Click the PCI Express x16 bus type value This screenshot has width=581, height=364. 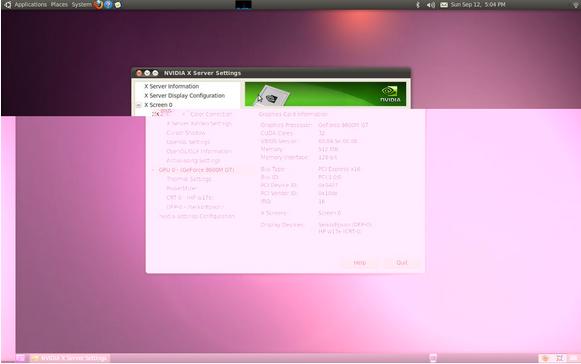(339, 169)
